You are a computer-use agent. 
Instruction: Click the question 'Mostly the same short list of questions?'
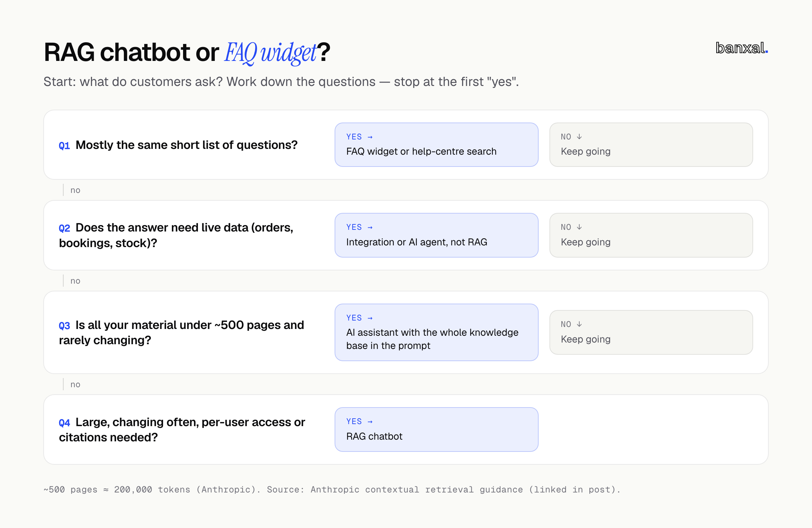(x=186, y=145)
